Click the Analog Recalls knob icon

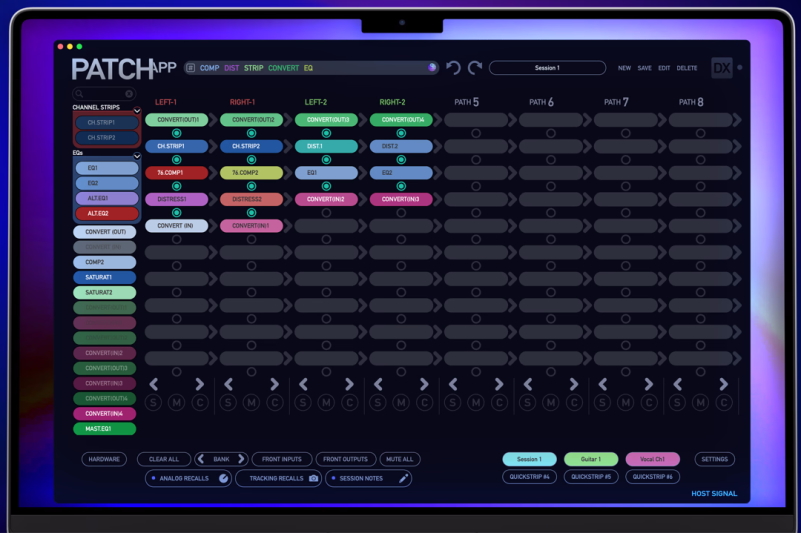(x=223, y=478)
